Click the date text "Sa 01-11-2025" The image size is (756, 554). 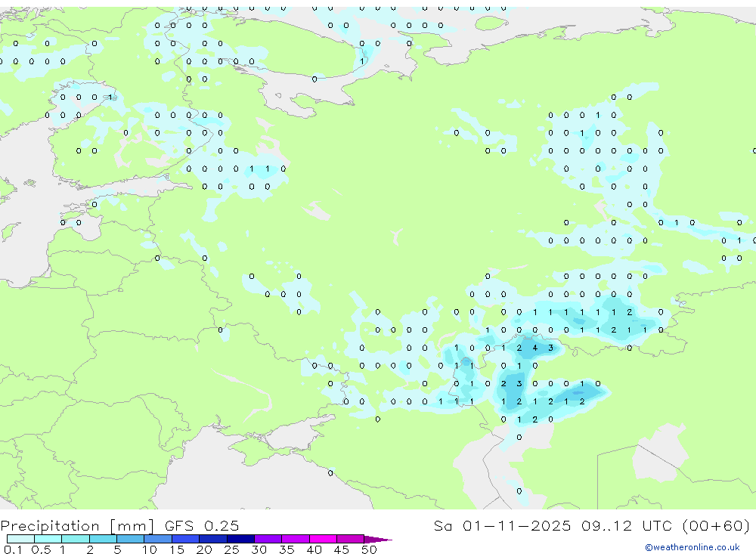503,525
